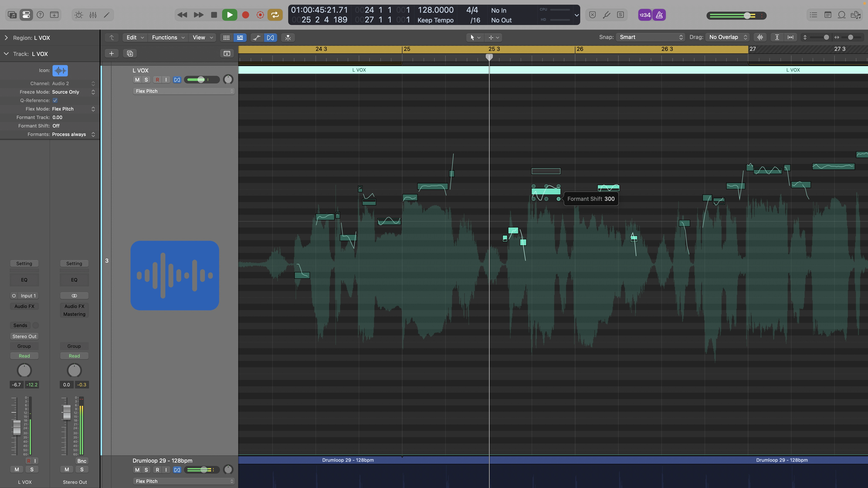Click the red Record button

coord(246,15)
